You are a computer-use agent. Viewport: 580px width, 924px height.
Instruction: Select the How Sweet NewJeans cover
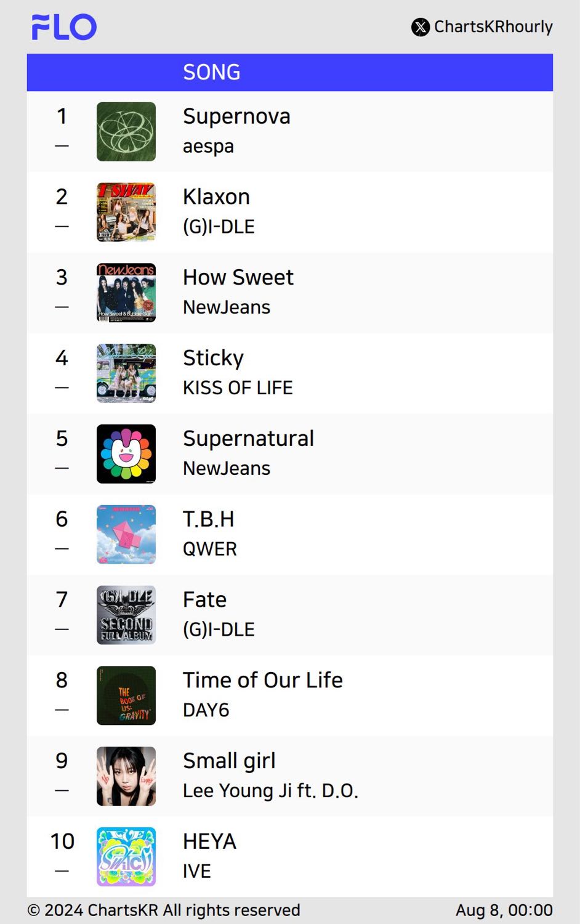(x=126, y=293)
